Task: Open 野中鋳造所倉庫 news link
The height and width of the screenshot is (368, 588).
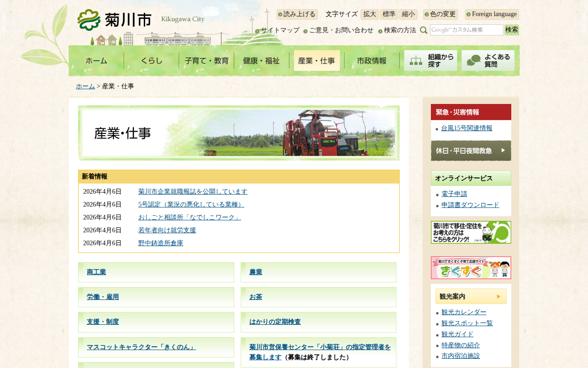Action: coord(161,243)
